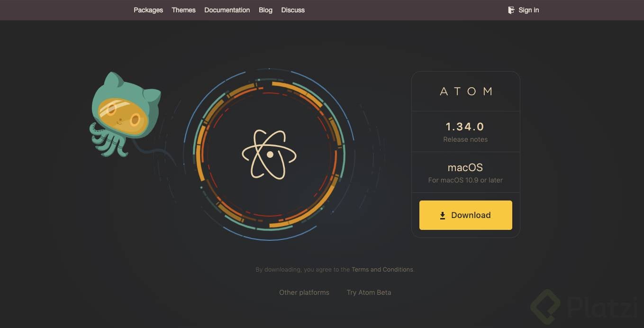Click the macOS platform label
This screenshot has height=328, width=644.
coord(465,167)
